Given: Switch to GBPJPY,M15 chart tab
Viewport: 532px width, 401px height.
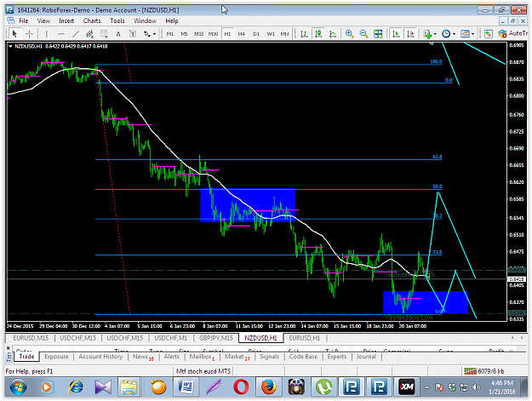Looking at the screenshot, I should tap(216, 338).
